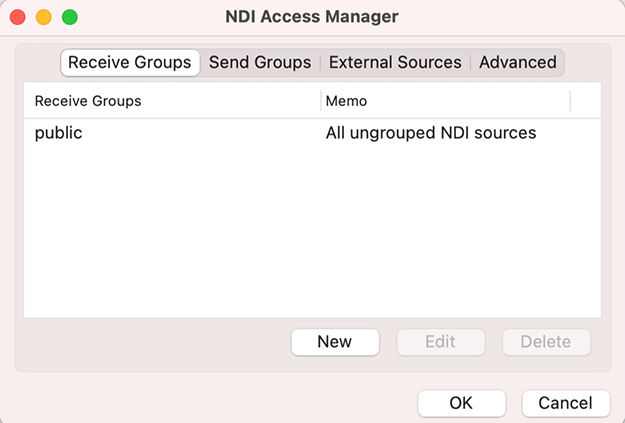Dismiss the dialog with Cancel
The height and width of the screenshot is (423, 625).
565,403
